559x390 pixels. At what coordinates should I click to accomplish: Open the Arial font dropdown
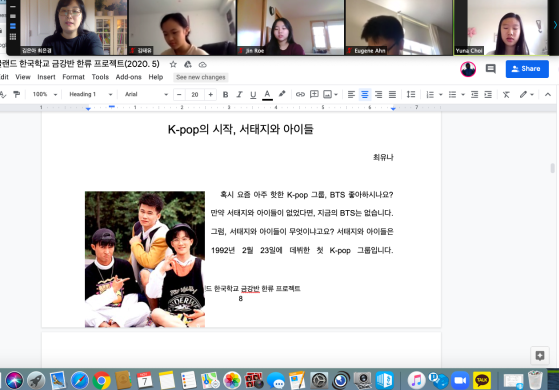(x=146, y=94)
